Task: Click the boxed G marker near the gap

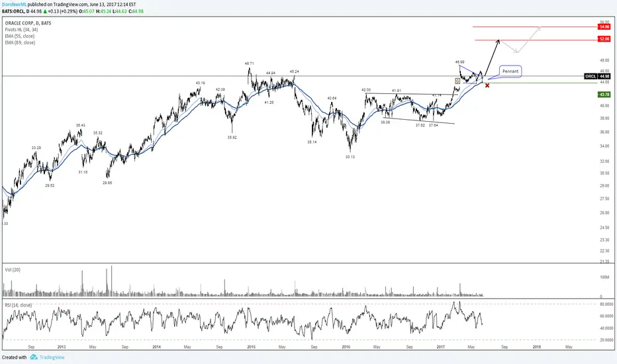Action: pyautogui.click(x=457, y=81)
